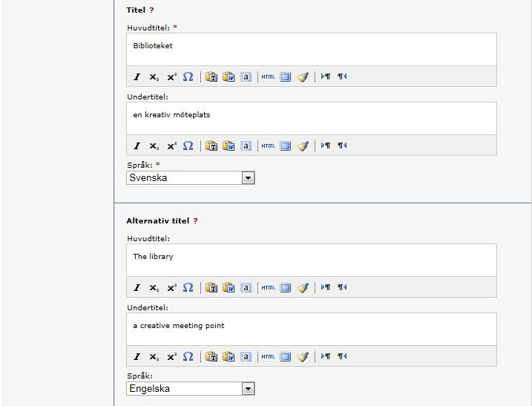Toggle subscript in the Biblioteket editor toolbar
This screenshot has width=532, height=406.
click(154, 77)
